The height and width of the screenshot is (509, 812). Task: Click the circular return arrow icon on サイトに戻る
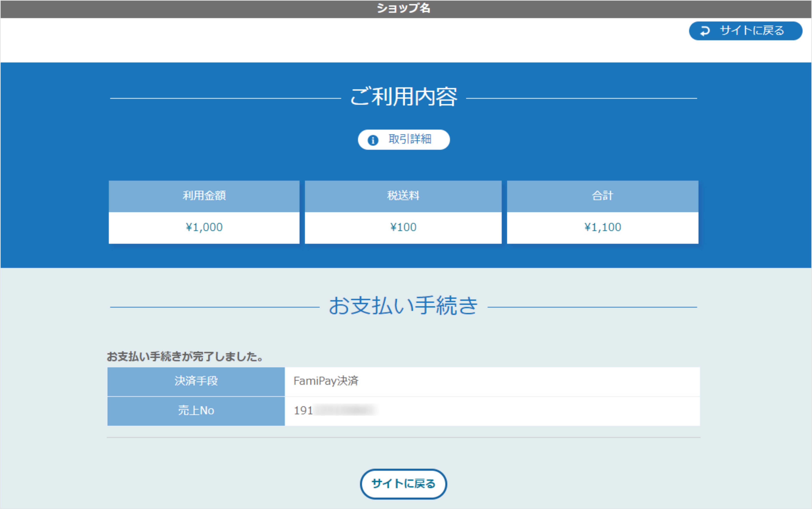coord(705,31)
